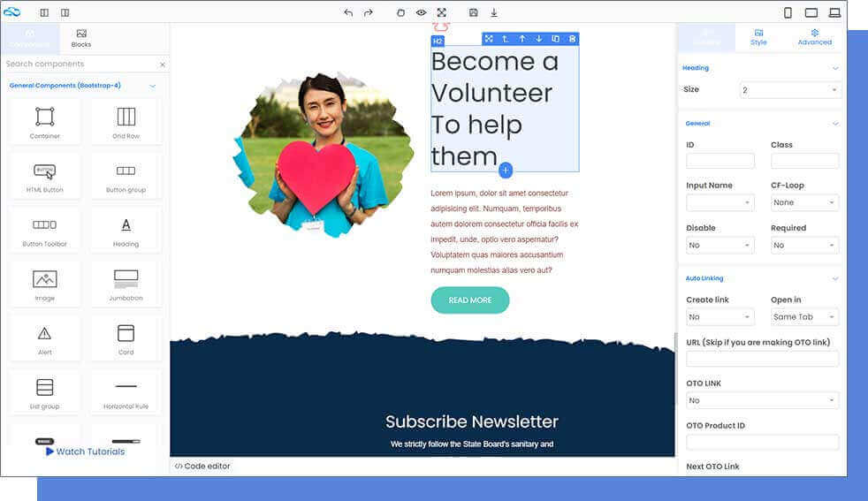The image size is (868, 501).
Task: Enter fullscreen mode from top toolbar
Action: coord(441,12)
